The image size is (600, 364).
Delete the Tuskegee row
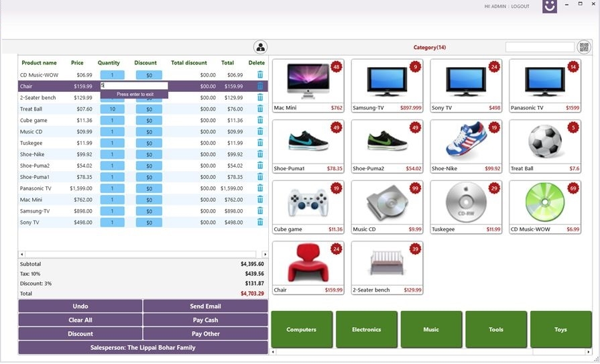(260, 143)
